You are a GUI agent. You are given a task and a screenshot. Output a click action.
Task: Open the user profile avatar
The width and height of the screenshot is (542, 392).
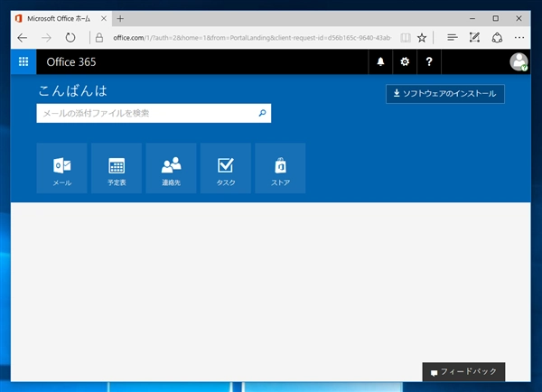519,62
